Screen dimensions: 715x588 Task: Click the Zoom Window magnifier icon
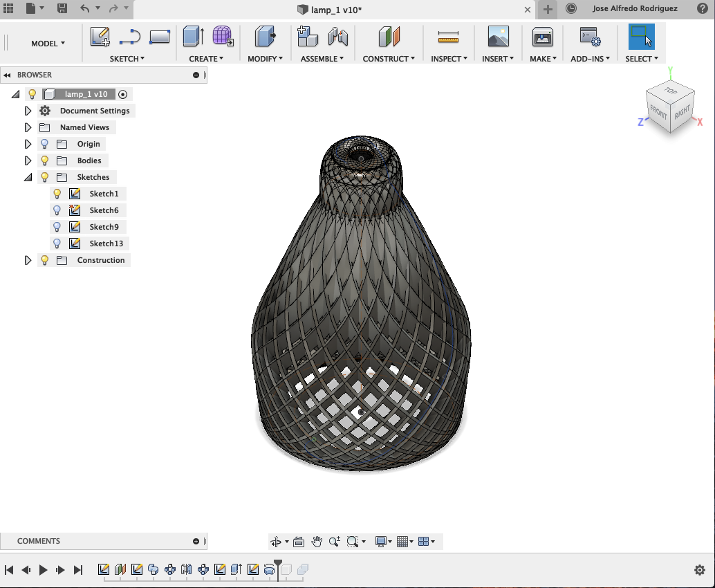point(353,542)
